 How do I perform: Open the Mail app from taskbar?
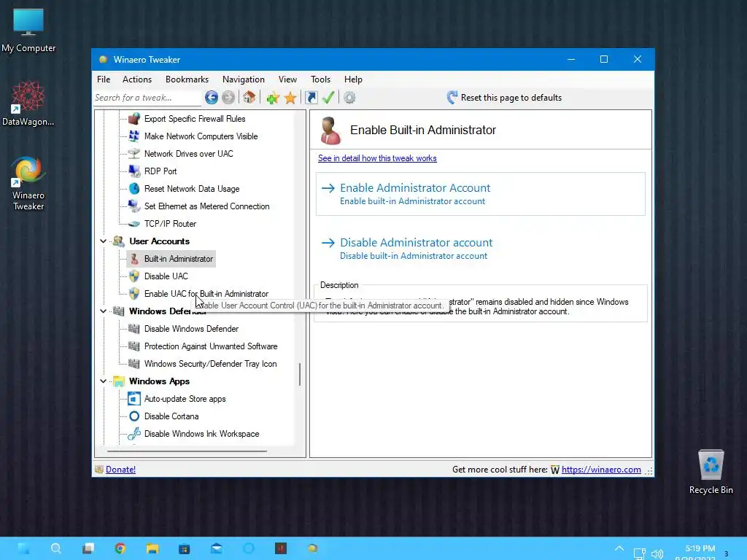217,548
